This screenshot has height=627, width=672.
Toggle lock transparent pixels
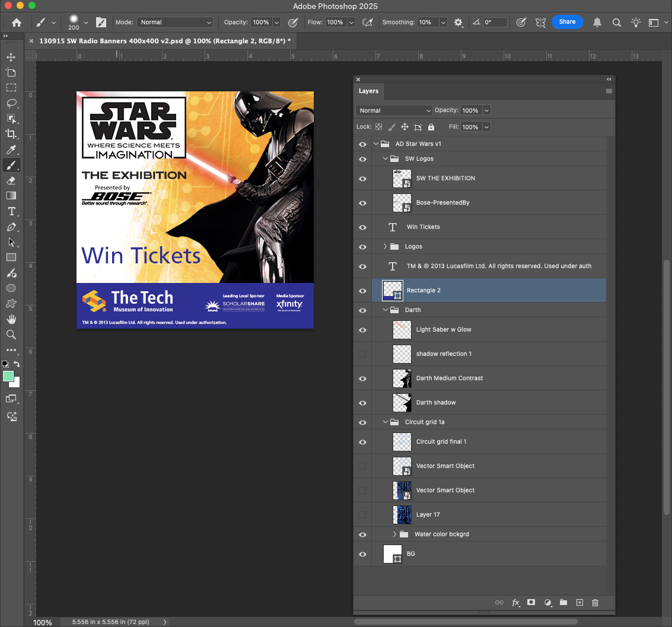[379, 127]
